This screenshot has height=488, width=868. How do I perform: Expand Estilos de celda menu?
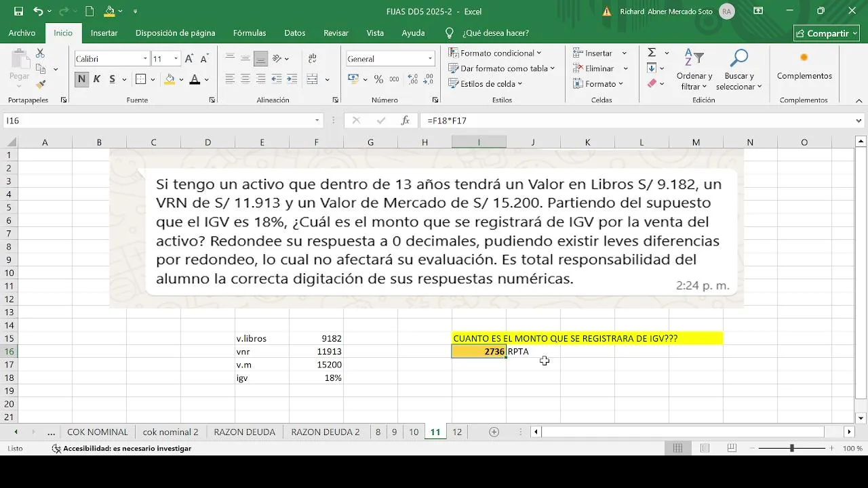tap(486, 84)
